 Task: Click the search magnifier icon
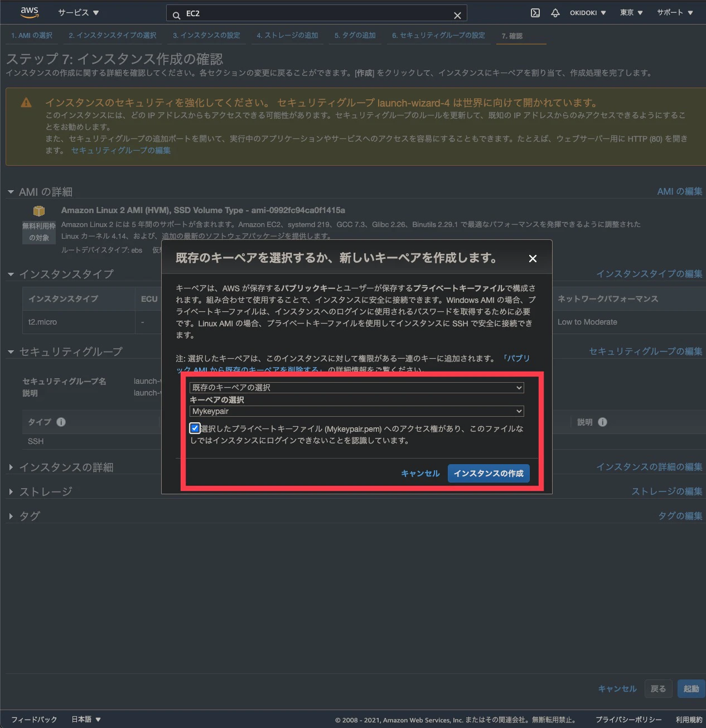(176, 15)
